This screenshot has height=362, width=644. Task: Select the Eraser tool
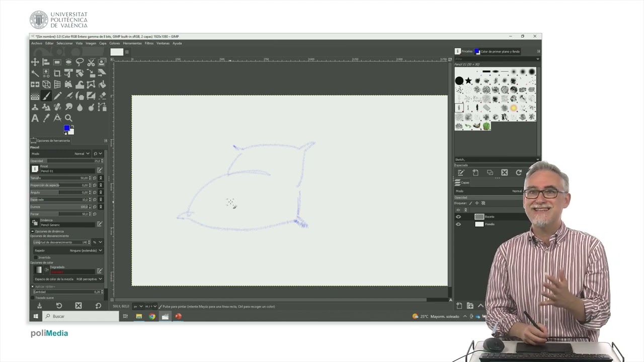(102, 96)
